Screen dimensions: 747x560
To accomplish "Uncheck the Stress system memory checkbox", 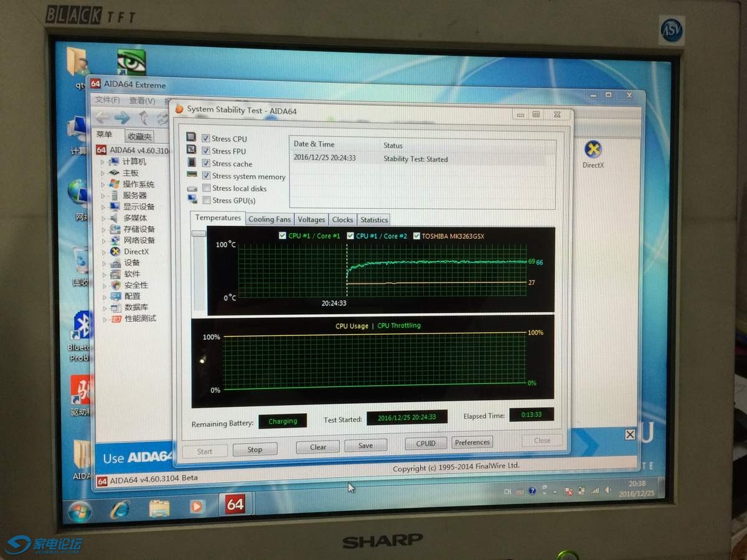I will click(x=207, y=175).
